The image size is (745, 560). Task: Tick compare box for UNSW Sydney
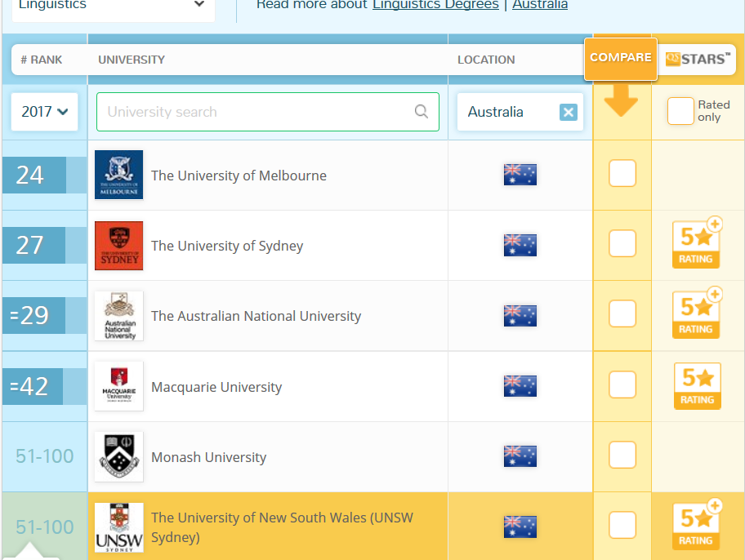pos(622,525)
